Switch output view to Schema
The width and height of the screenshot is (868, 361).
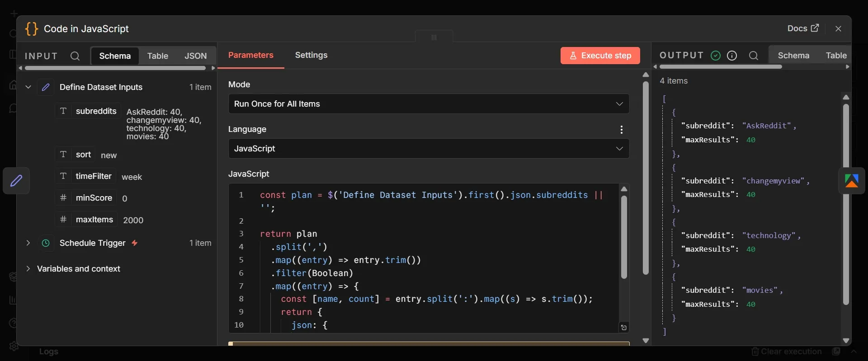point(793,56)
